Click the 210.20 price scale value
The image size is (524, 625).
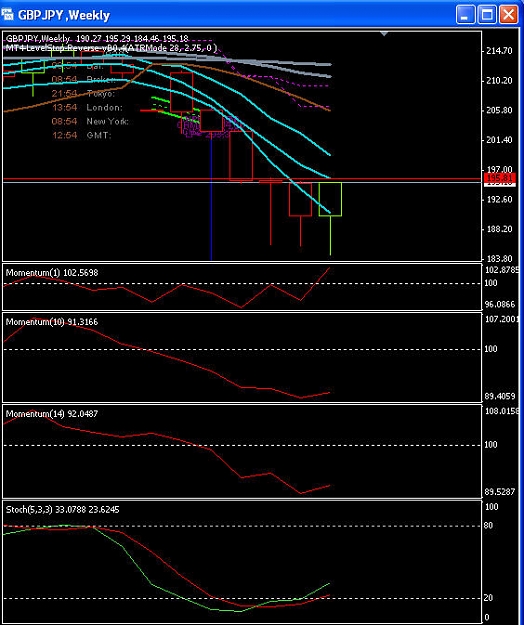click(499, 81)
